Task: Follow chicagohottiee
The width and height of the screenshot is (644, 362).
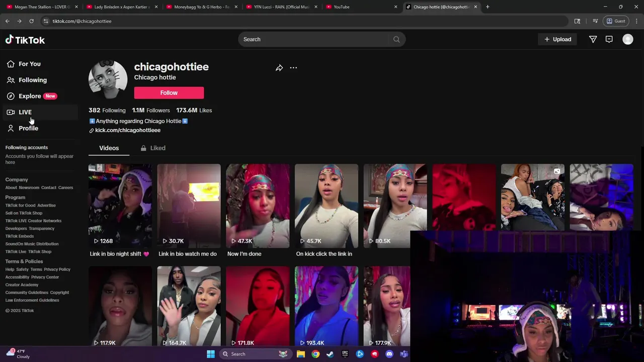Action: tap(169, 93)
